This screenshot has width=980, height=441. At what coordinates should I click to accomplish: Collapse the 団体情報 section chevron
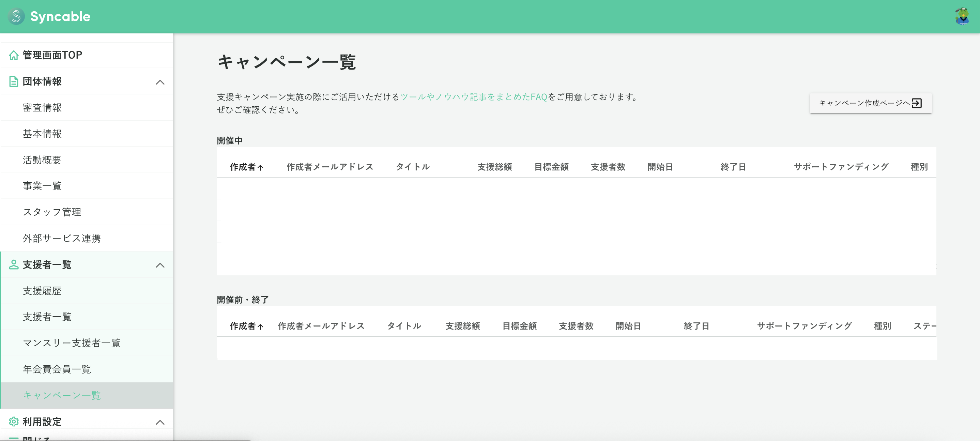pyautogui.click(x=160, y=82)
